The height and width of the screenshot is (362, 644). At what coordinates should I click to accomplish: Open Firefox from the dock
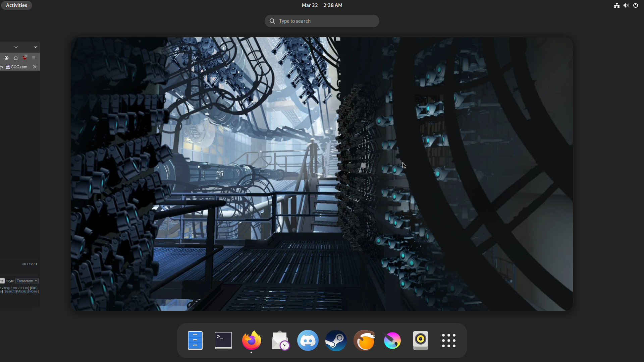[x=252, y=340]
